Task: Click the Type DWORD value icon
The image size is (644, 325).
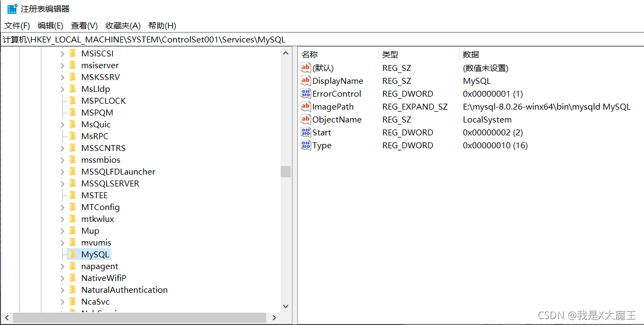Action: click(x=305, y=145)
